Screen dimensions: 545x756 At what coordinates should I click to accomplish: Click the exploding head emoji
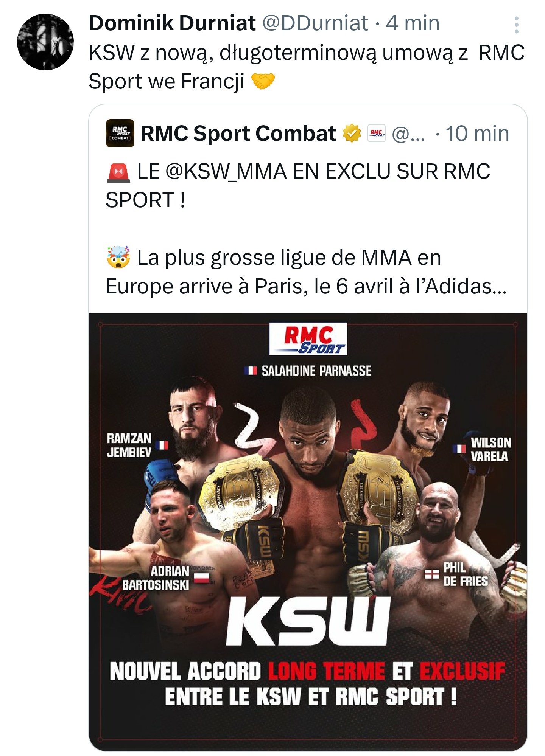point(118,257)
